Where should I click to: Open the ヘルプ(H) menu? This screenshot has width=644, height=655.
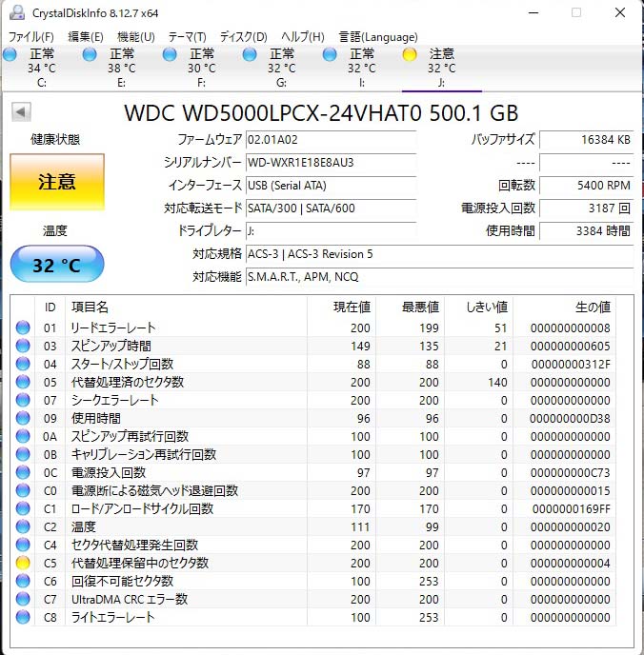point(303,37)
